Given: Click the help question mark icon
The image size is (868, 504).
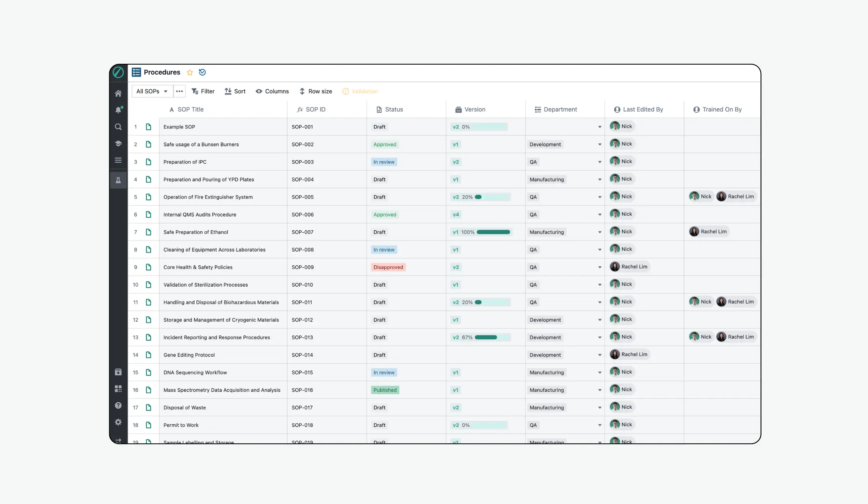Looking at the screenshot, I should [118, 405].
